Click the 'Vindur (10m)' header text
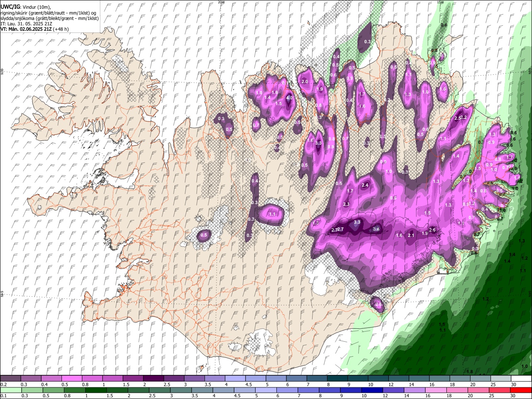The height and width of the screenshot is (399, 532). (x=36, y=7)
